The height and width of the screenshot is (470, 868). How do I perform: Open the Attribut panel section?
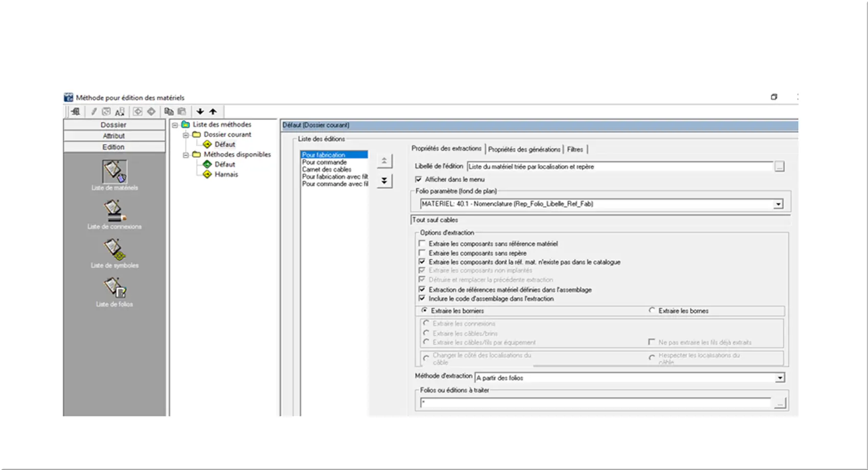[114, 136]
